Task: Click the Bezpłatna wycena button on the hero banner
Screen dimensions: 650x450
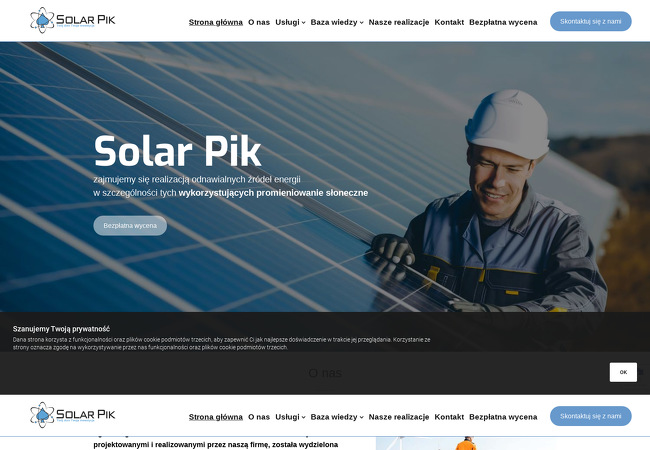Action: point(130,225)
